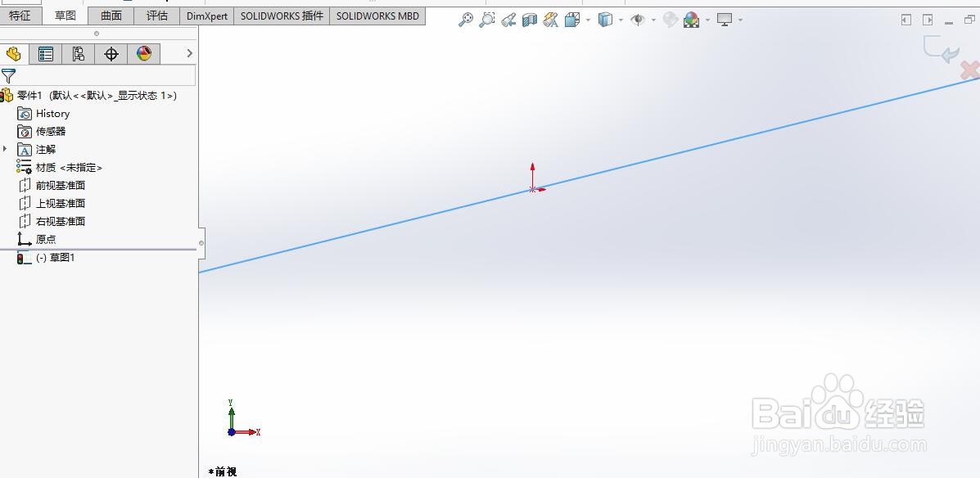Activate the Section View tool

530,20
